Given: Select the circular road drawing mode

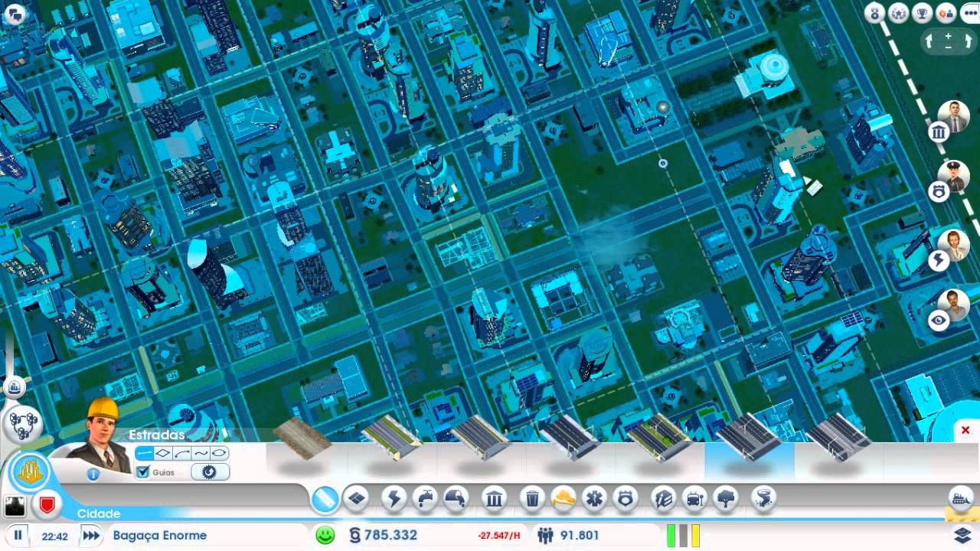Looking at the screenshot, I should pyautogui.click(x=218, y=453).
